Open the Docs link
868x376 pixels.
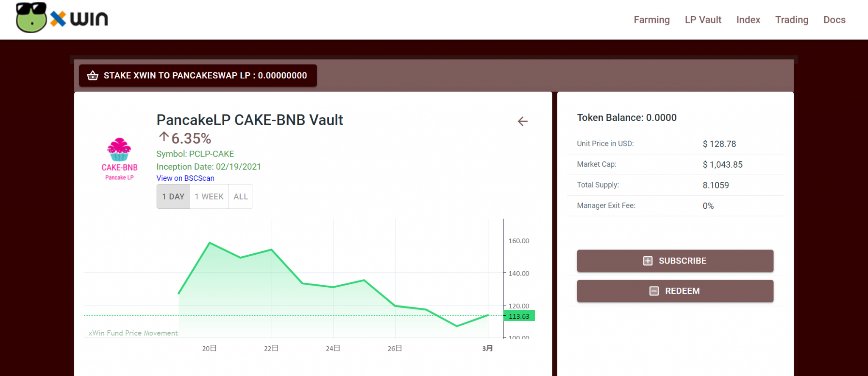pos(834,20)
